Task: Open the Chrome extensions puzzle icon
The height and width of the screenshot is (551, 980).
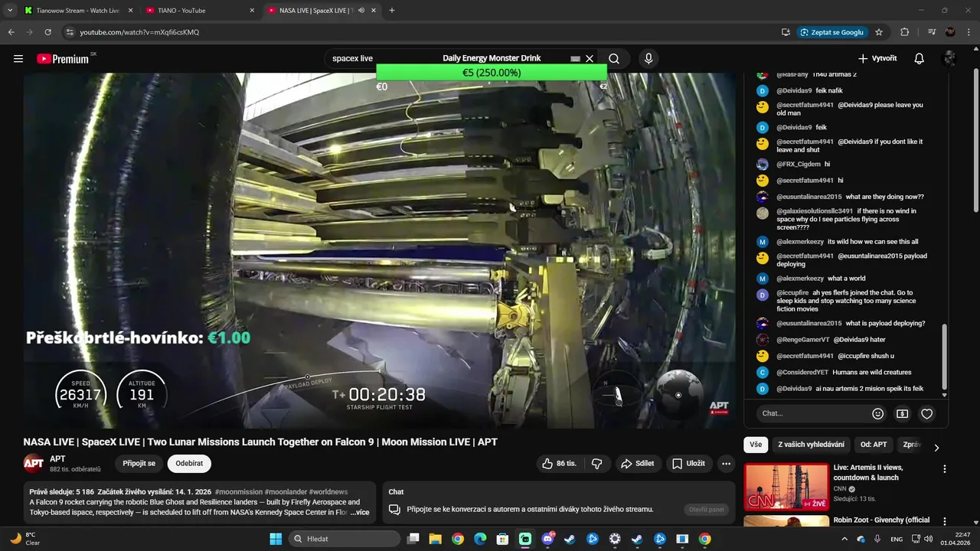Action: click(905, 32)
